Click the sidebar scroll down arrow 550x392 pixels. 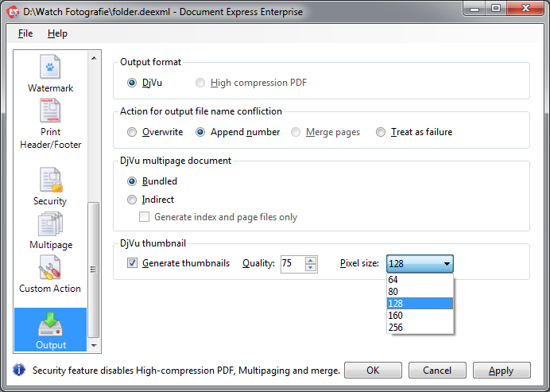pos(94,345)
